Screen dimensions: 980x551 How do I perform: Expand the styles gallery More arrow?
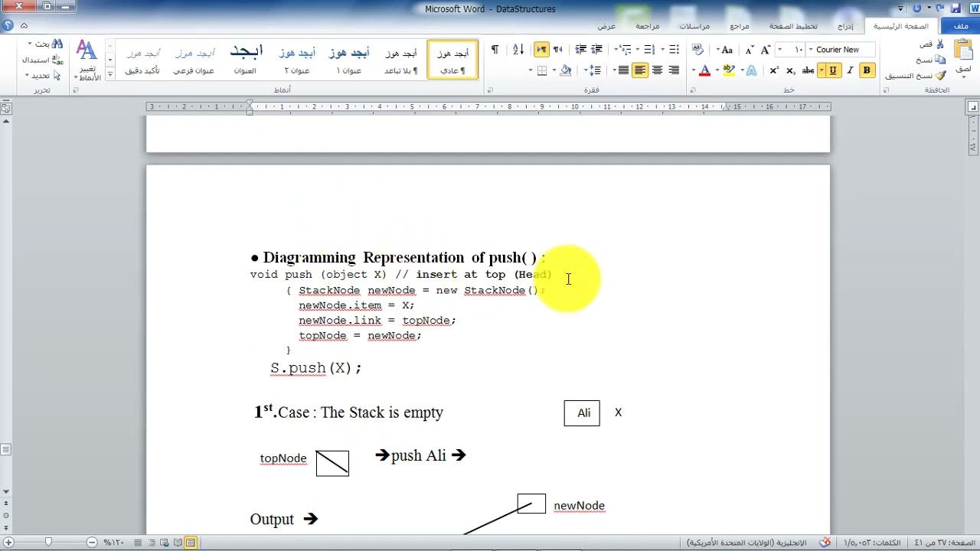110,74
